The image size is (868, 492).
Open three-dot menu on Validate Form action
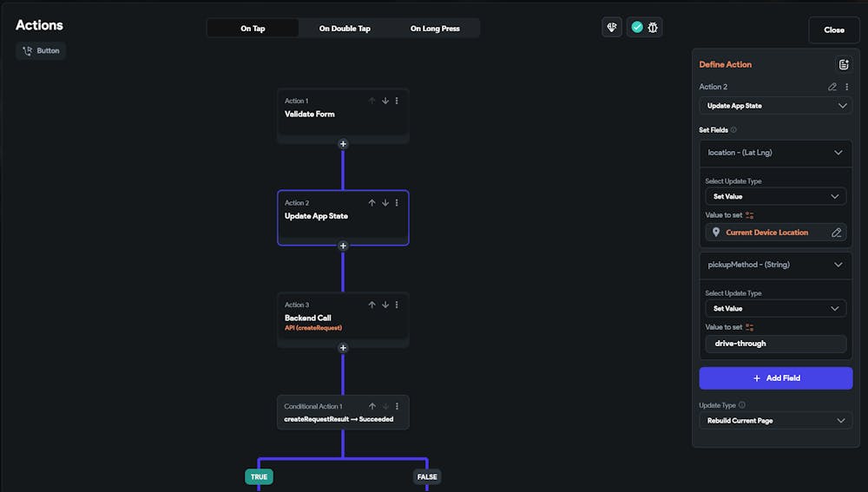tap(398, 101)
